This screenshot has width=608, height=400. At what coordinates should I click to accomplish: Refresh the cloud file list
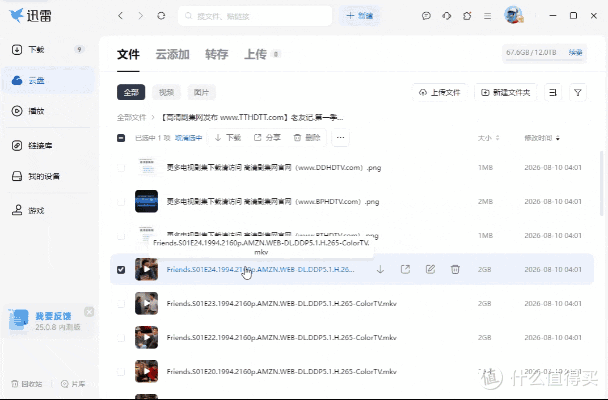(161, 16)
